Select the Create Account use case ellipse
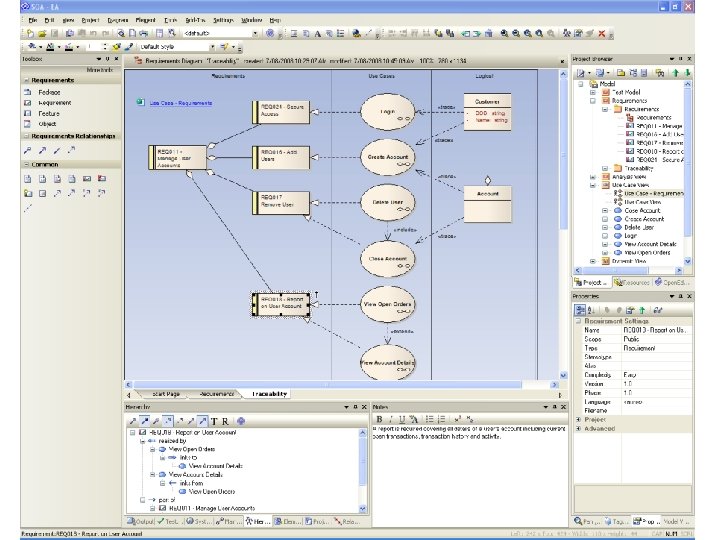Screen dimensions: 720x540 click(x=386, y=156)
